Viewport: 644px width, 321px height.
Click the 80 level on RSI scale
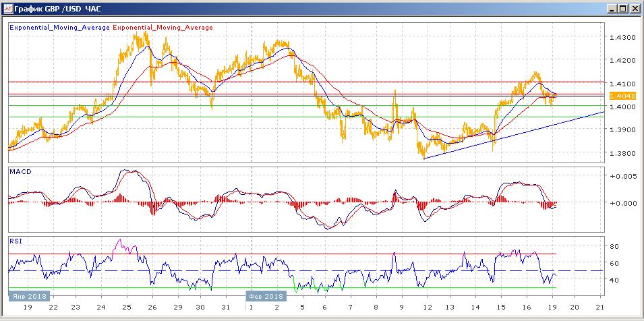615,247
